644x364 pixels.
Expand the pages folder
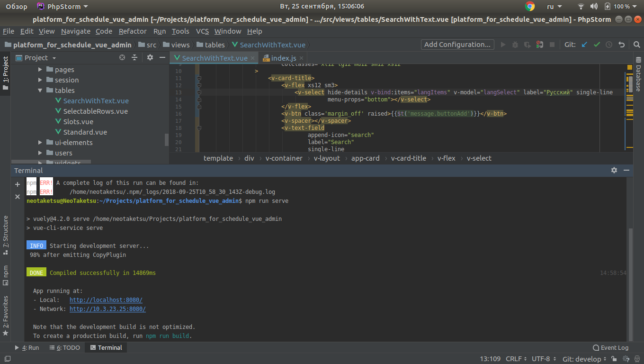point(40,70)
